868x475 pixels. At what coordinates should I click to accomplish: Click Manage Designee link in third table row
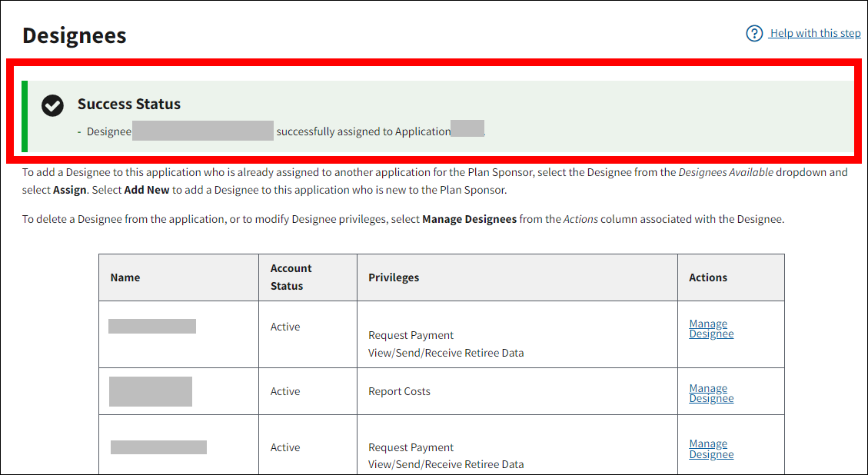click(x=711, y=449)
